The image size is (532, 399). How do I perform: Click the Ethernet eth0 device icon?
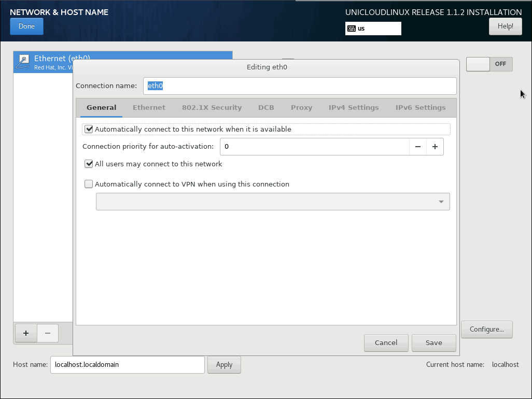pos(23,62)
